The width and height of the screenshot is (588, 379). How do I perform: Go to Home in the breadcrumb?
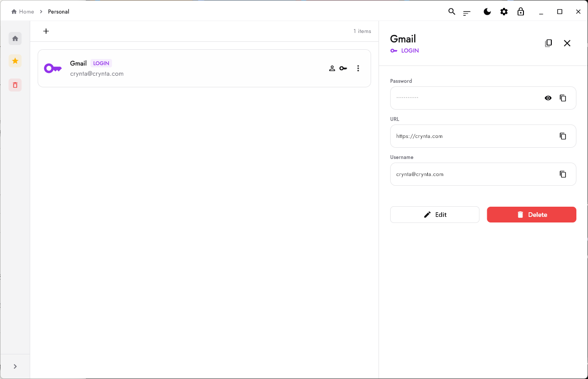point(23,12)
